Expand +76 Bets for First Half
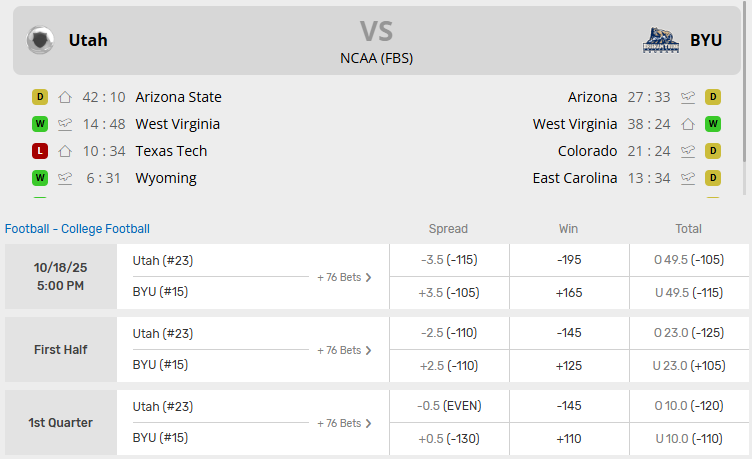Viewport: 752px width, 459px height. pos(344,350)
